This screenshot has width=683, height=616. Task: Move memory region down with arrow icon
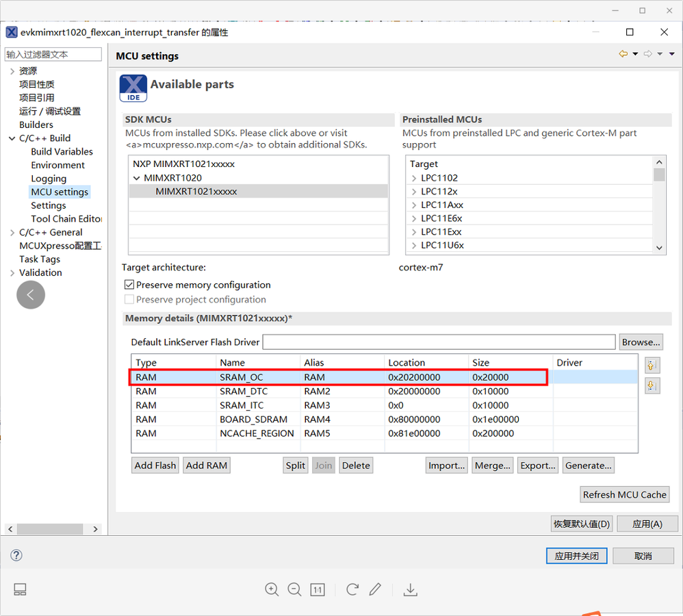pyautogui.click(x=652, y=385)
